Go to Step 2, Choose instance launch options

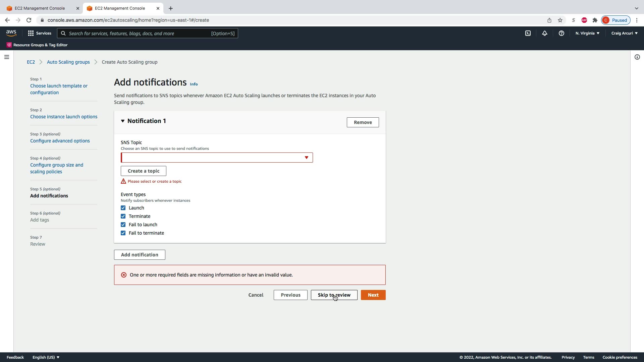click(x=64, y=117)
